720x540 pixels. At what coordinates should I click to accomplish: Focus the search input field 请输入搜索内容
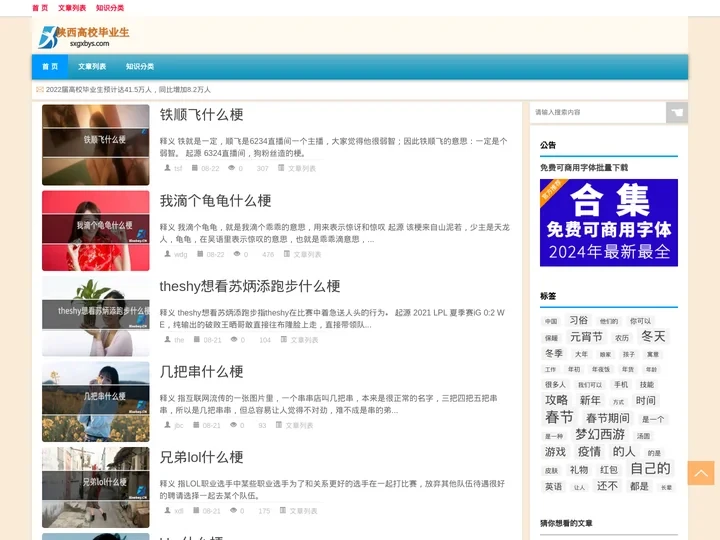tap(598, 112)
